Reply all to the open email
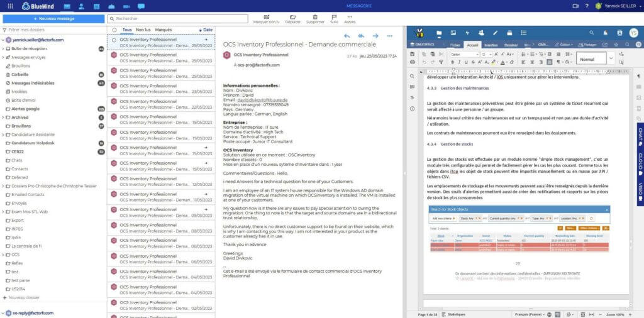The image size is (644, 318). (x=361, y=36)
